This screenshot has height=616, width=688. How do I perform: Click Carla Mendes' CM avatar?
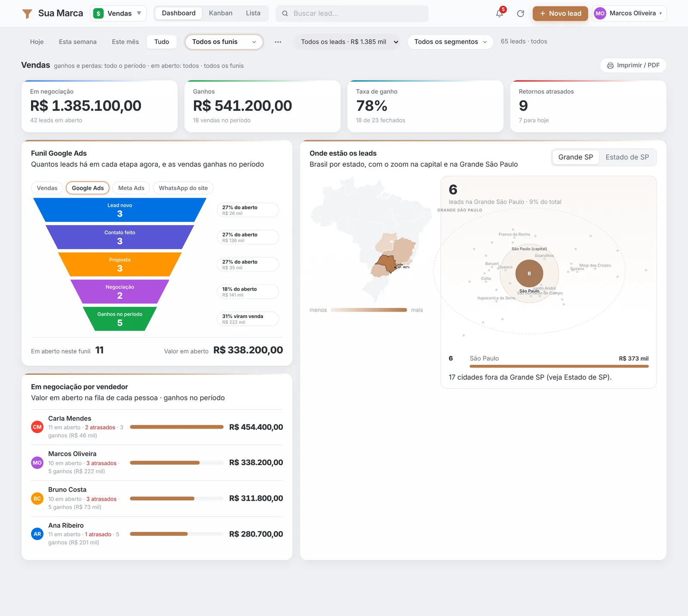tap(37, 427)
